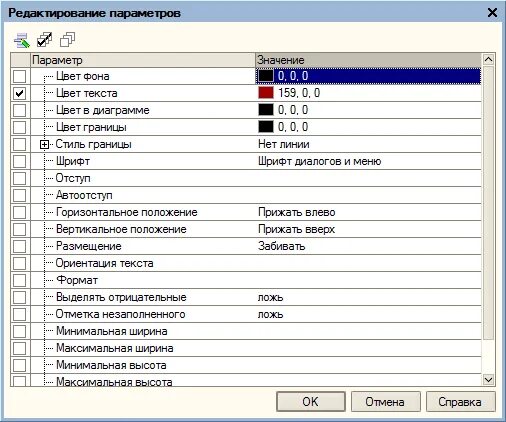Click the value Забивать
Screen dimensions: 506x422
click(282, 246)
